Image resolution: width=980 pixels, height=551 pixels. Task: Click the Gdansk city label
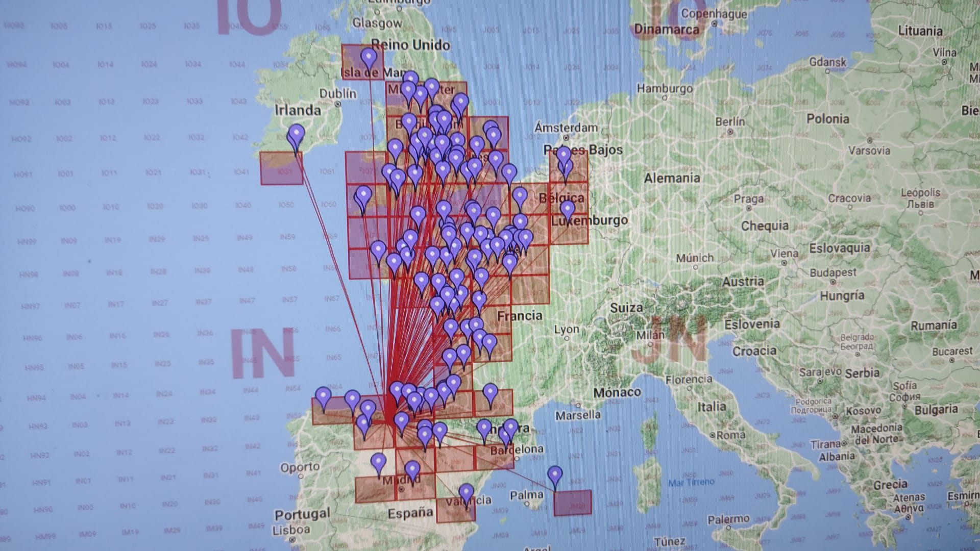[x=827, y=63]
